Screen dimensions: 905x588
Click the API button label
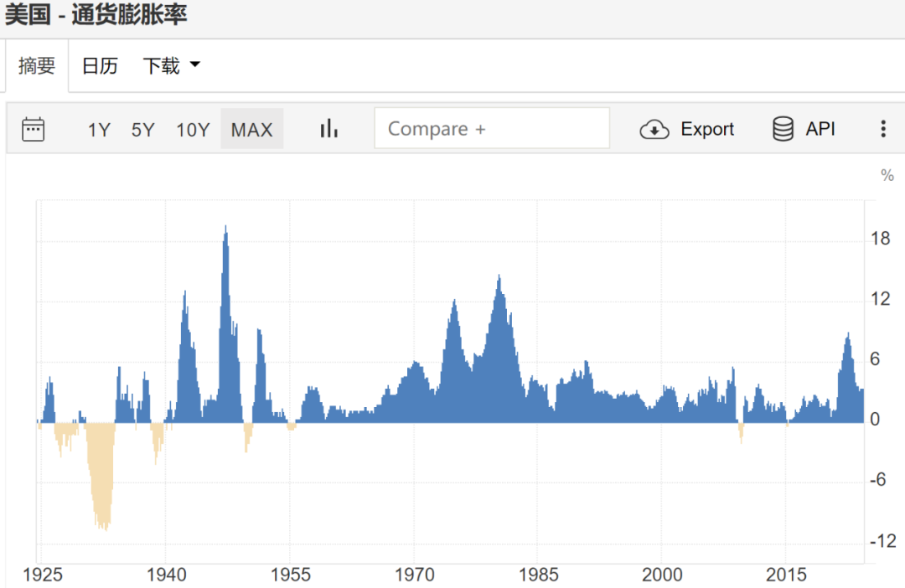(820, 128)
